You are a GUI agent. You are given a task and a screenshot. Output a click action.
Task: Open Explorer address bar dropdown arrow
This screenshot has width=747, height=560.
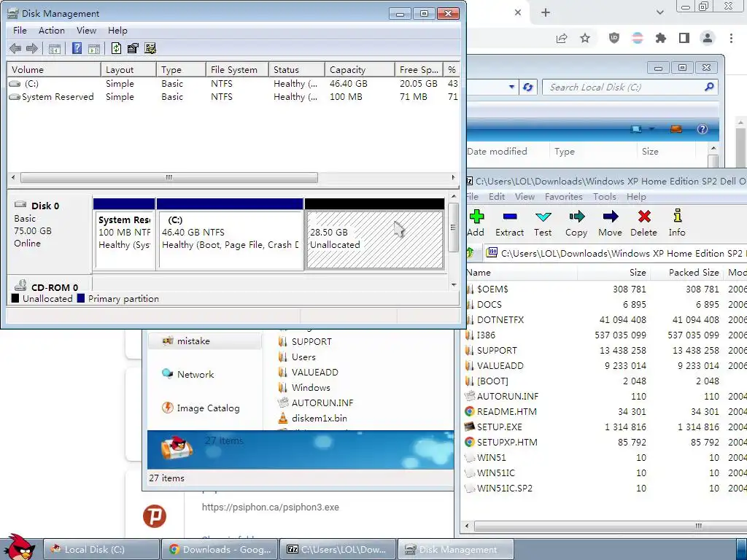tap(511, 87)
